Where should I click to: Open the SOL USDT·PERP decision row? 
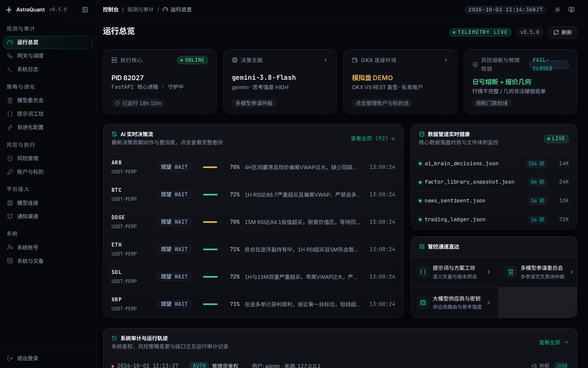tap(253, 277)
